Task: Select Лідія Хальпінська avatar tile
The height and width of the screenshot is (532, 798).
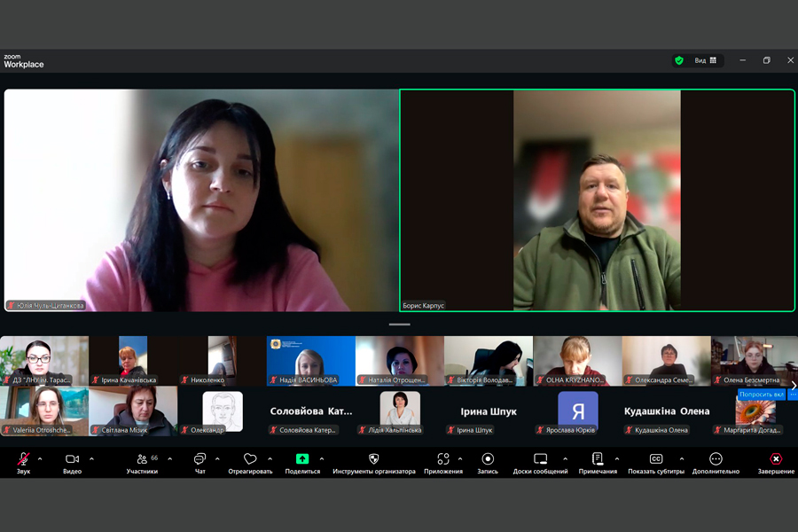Action: tap(400, 411)
